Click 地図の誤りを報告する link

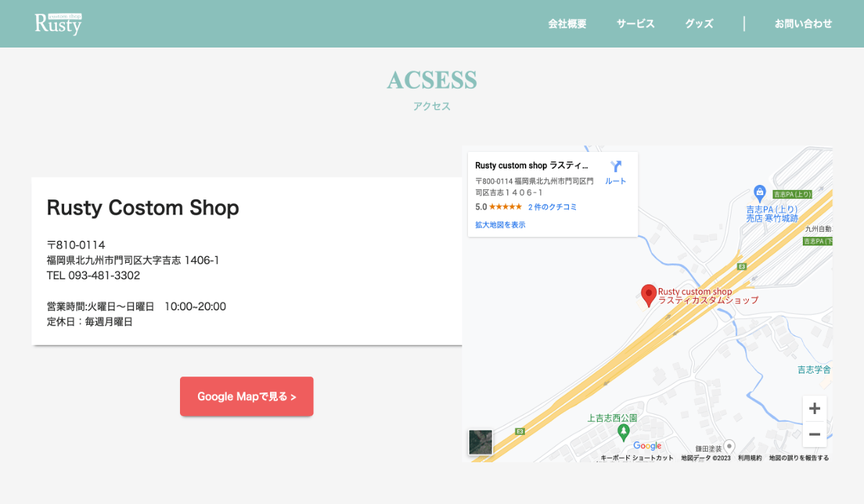[798, 458]
